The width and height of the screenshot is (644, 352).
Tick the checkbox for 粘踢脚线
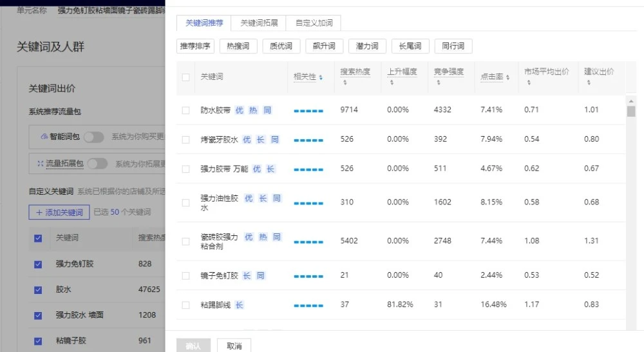tap(185, 305)
